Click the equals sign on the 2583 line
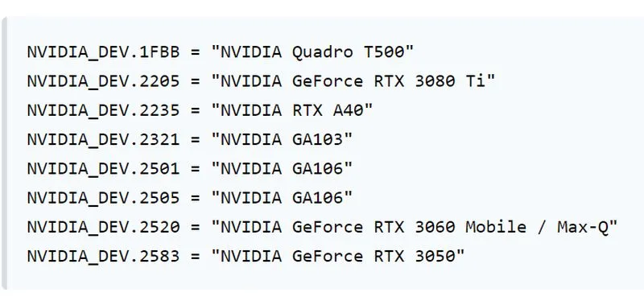644x305 pixels. [195, 257]
